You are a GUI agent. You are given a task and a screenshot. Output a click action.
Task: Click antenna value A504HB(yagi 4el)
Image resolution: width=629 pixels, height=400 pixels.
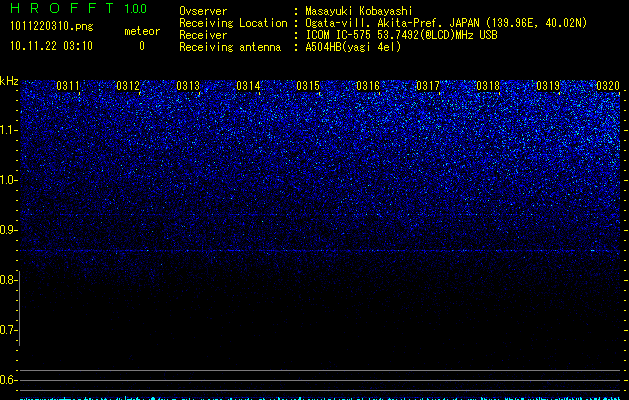pos(353,47)
